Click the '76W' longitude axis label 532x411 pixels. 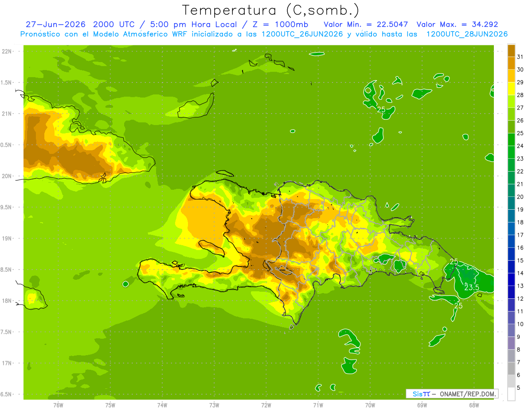pyautogui.click(x=58, y=405)
